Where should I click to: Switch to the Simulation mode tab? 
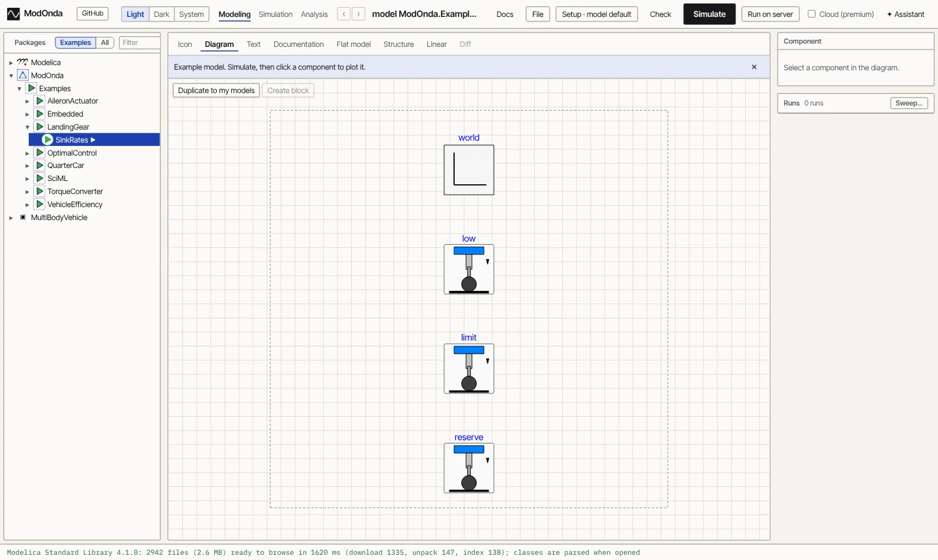(x=276, y=14)
